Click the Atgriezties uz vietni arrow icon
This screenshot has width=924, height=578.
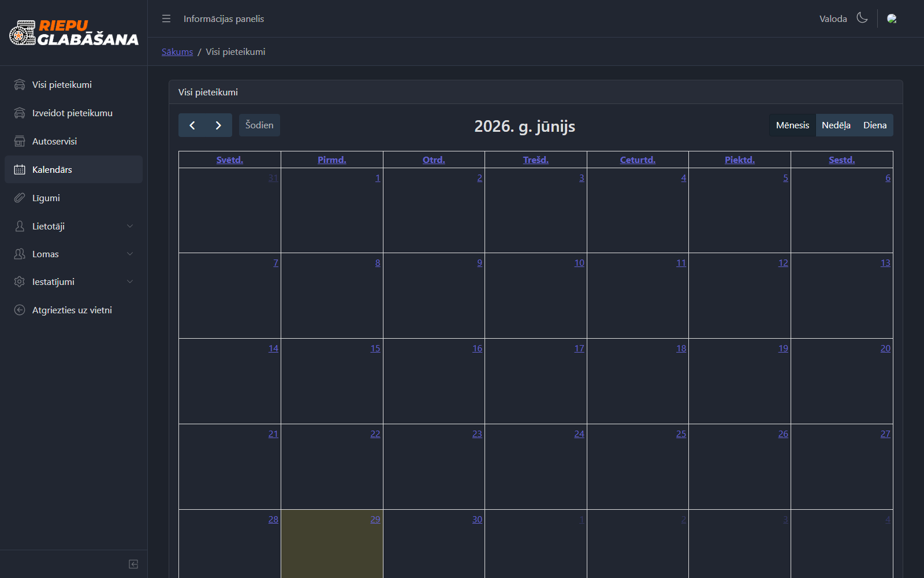(20, 310)
